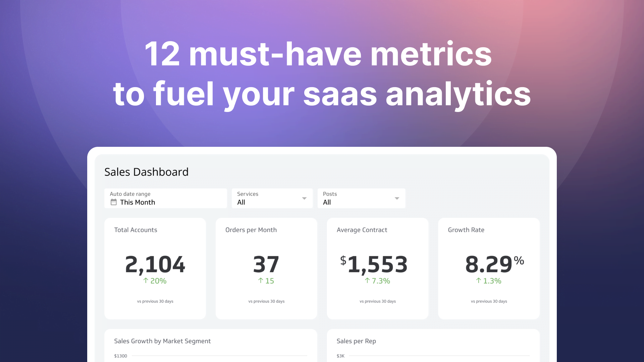Click the $1,553 average contract figure
This screenshot has height=362, width=644.
pos(374,264)
